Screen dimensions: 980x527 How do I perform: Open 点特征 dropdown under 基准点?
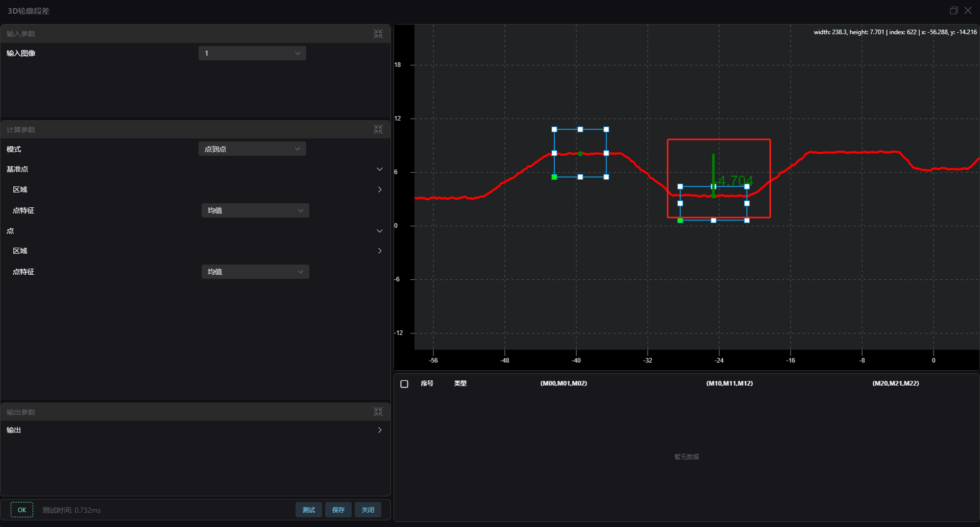255,210
